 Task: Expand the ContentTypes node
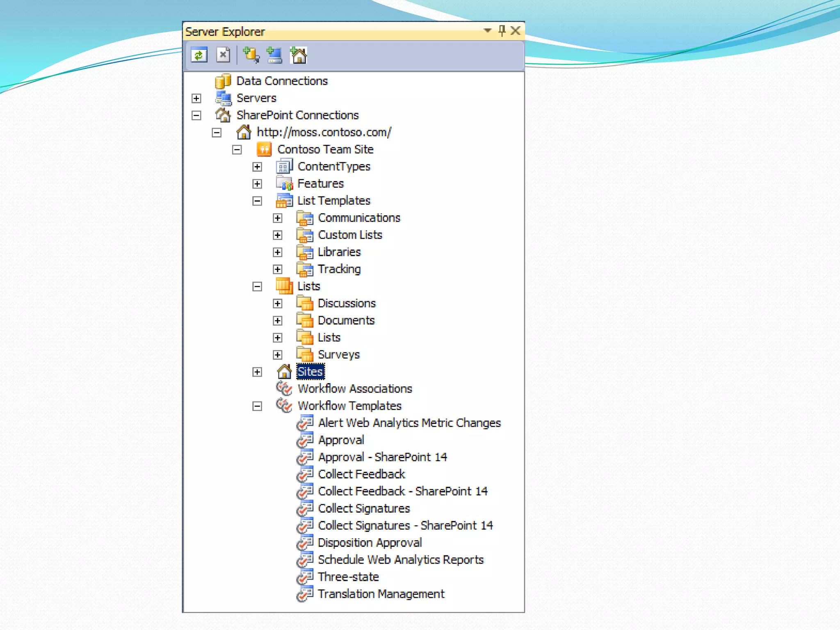pyautogui.click(x=257, y=167)
